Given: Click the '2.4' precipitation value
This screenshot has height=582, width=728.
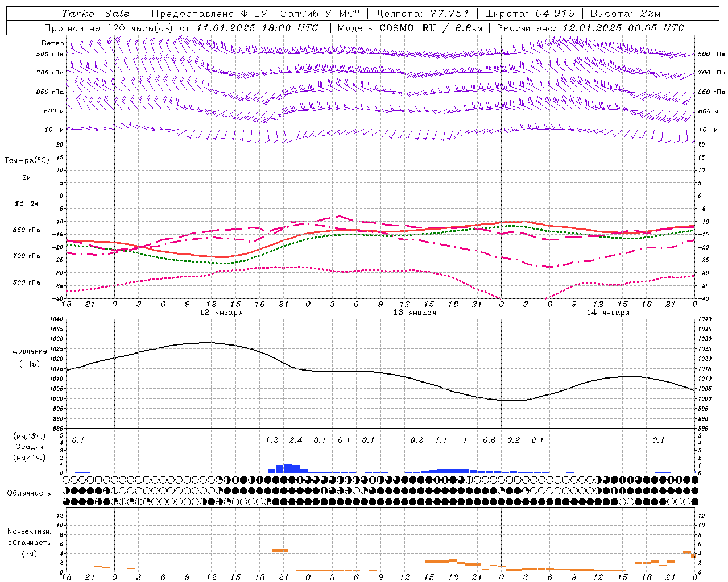Looking at the screenshot, I should (296, 440).
